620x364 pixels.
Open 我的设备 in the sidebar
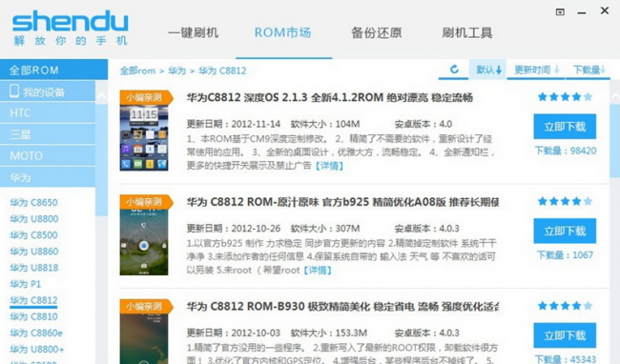[48, 91]
